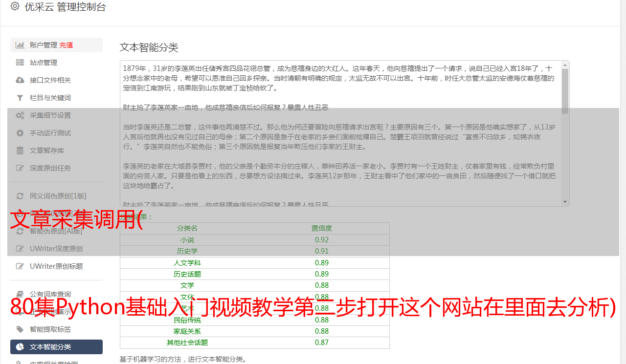Click the 分类名 column header
The height and width of the screenshot is (364, 626).
187,228
